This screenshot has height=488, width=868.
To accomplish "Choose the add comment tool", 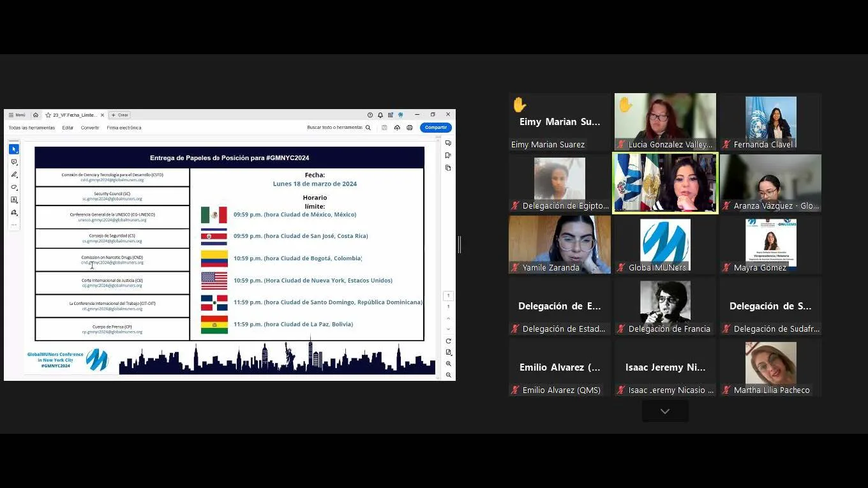I will click(x=14, y=162).
